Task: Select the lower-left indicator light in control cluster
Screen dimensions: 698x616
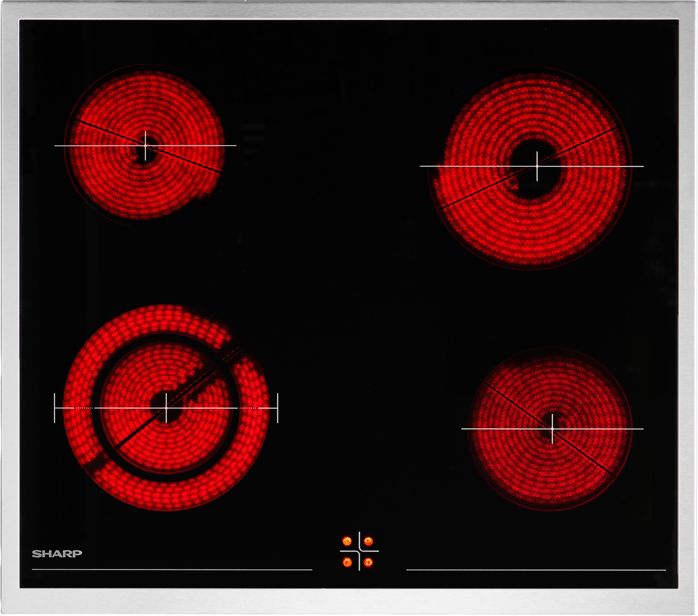Action: tap(347, 562)
